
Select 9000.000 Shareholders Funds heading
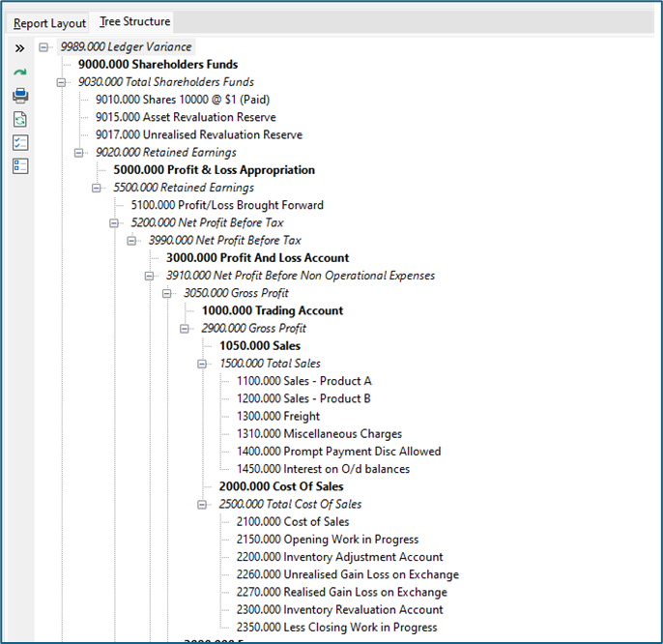point(159,65)
